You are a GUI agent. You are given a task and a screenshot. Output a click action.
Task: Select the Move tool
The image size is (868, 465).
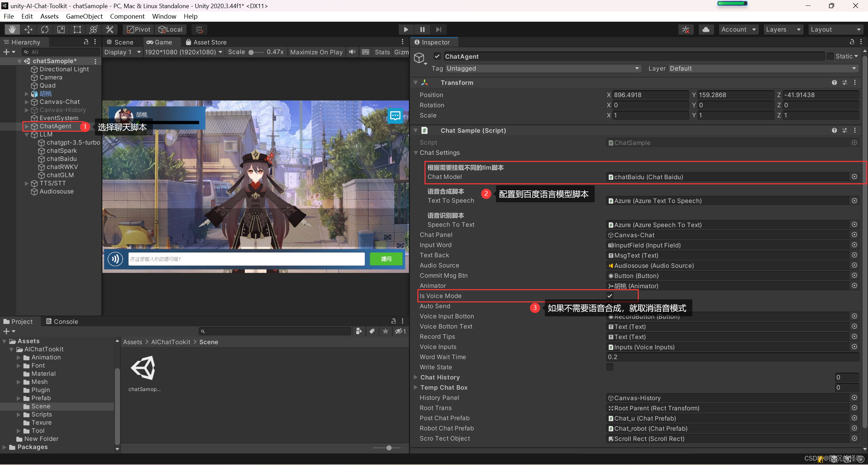tap(28, 29)
